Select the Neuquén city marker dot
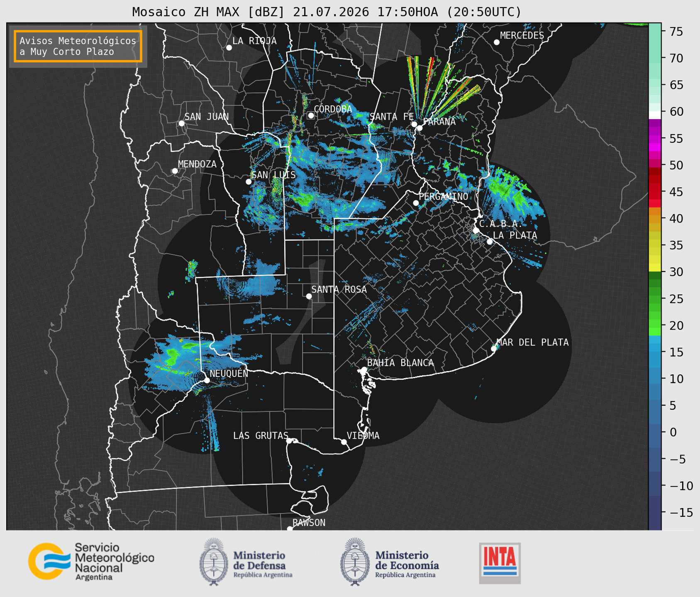This screenshot has height=597, width=700. (x=207, y=380)
